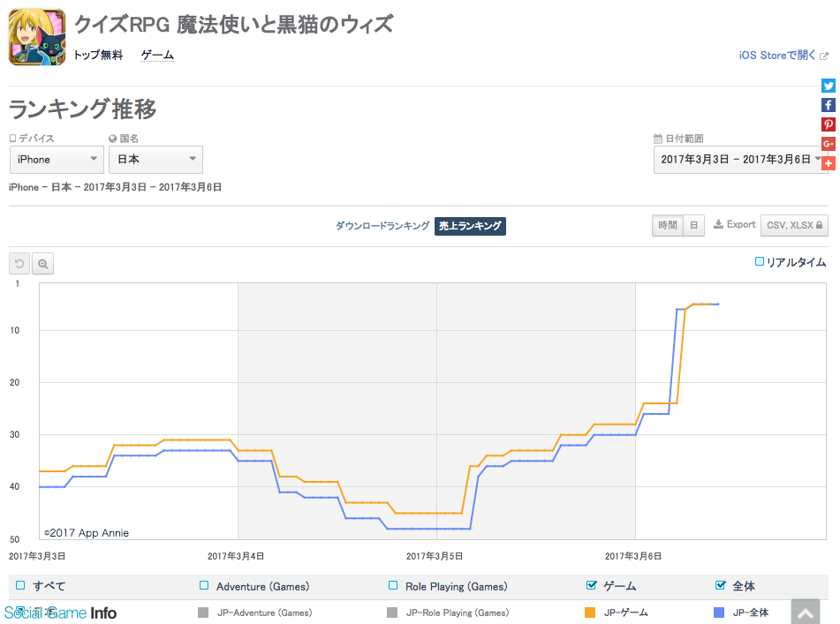Click the ランキング推移 heading
This screenshot has width=840, height=624.
[83, 109]
